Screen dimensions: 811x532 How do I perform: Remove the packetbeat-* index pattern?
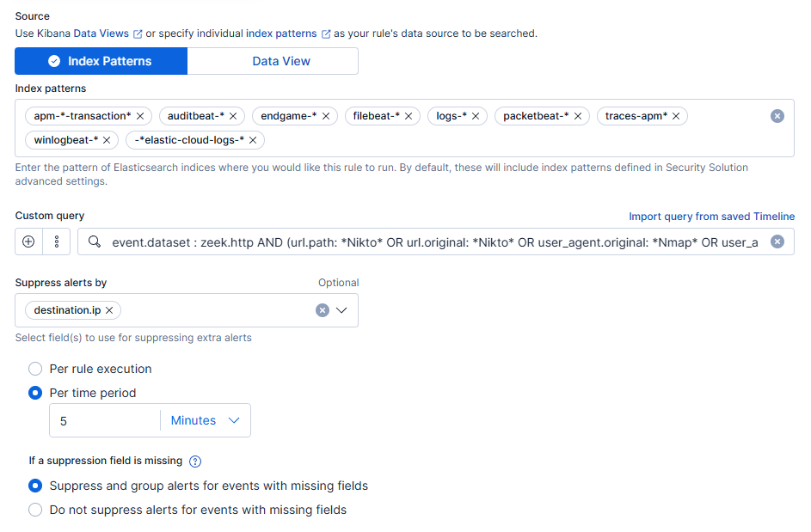pyautogui.click(x=578, y=116)
